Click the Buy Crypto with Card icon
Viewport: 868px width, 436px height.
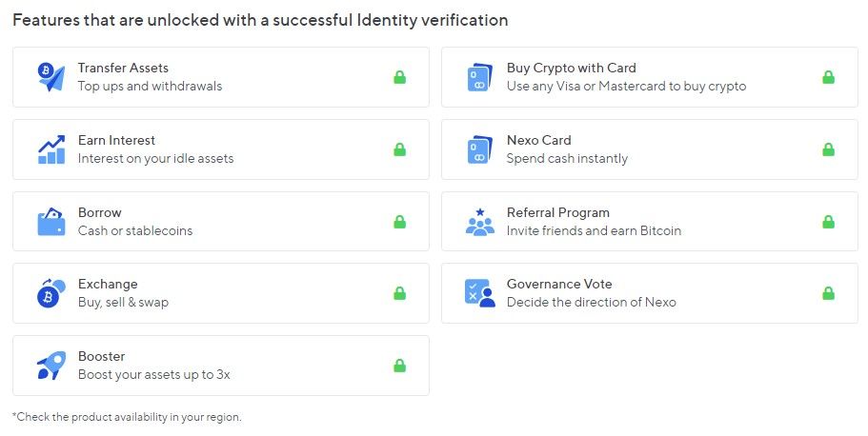[479, 77]
